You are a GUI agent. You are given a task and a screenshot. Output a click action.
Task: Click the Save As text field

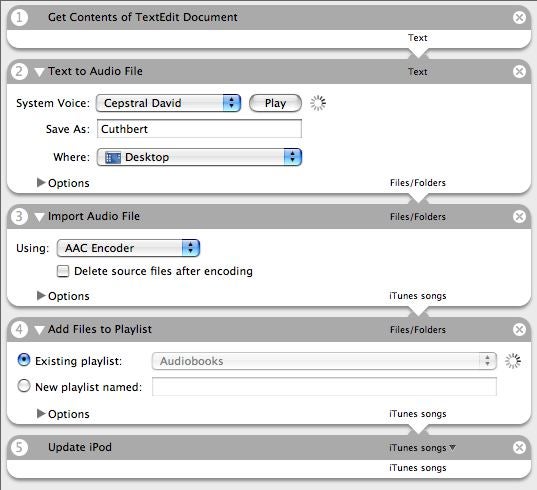coord(199,129)
